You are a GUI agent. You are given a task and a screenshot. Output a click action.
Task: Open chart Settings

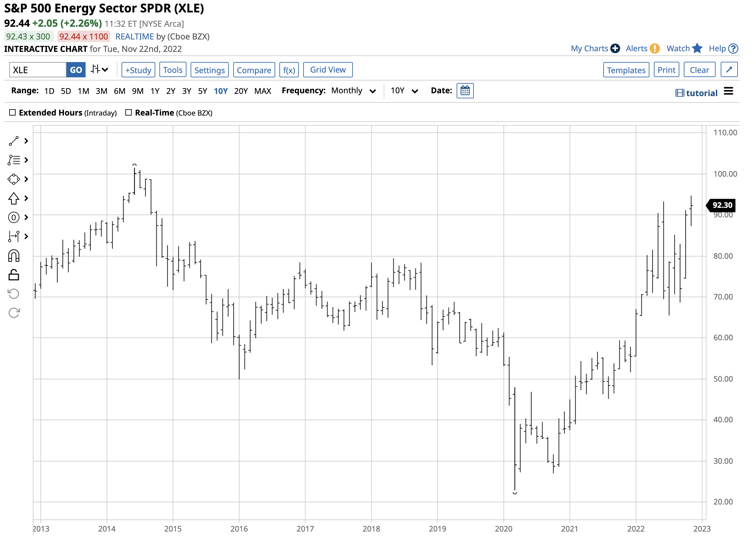pos(210,70)
